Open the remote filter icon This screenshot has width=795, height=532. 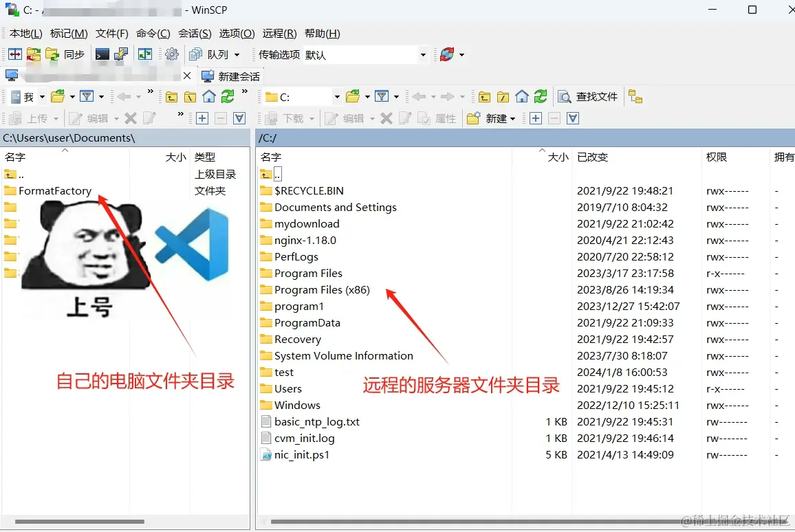coord(382,96)
